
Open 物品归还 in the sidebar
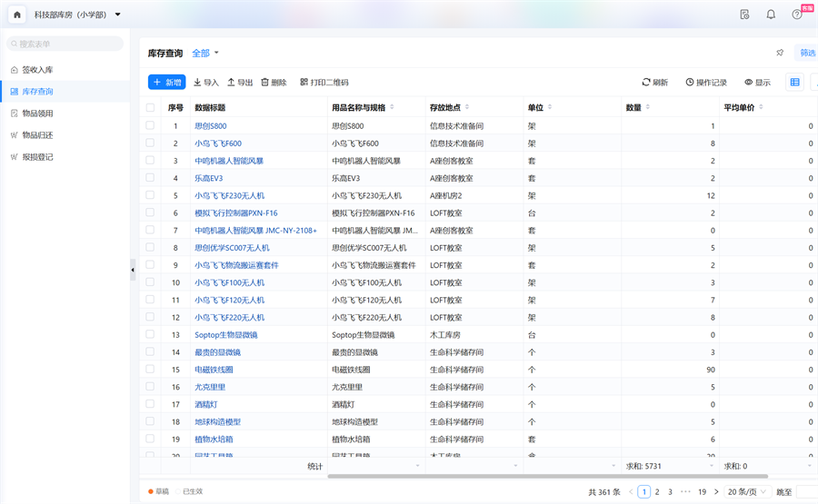[65, 135]
